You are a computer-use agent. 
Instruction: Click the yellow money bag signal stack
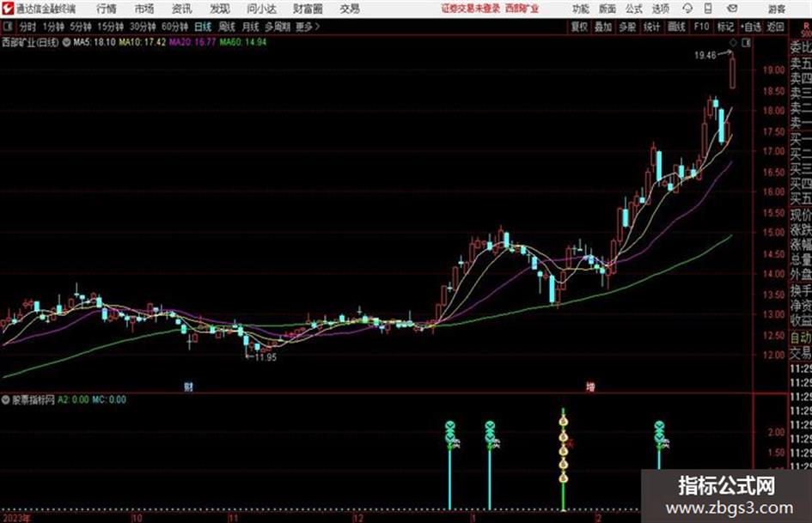(x=564, y=448)
